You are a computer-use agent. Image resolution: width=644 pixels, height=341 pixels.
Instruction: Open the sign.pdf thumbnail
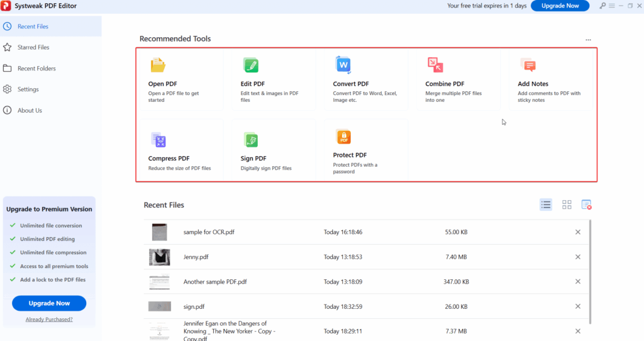point(159,306)
